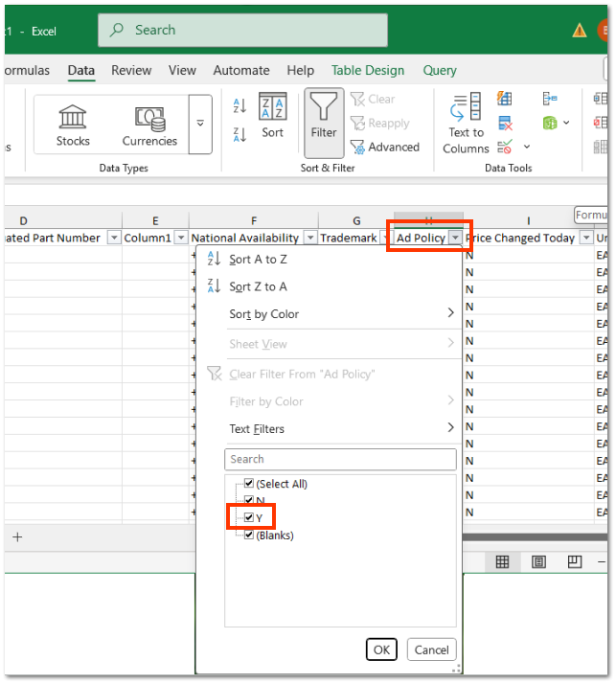Cancel the filter menu
This screenshot has width=616, height=684.
tap(431, 650)
